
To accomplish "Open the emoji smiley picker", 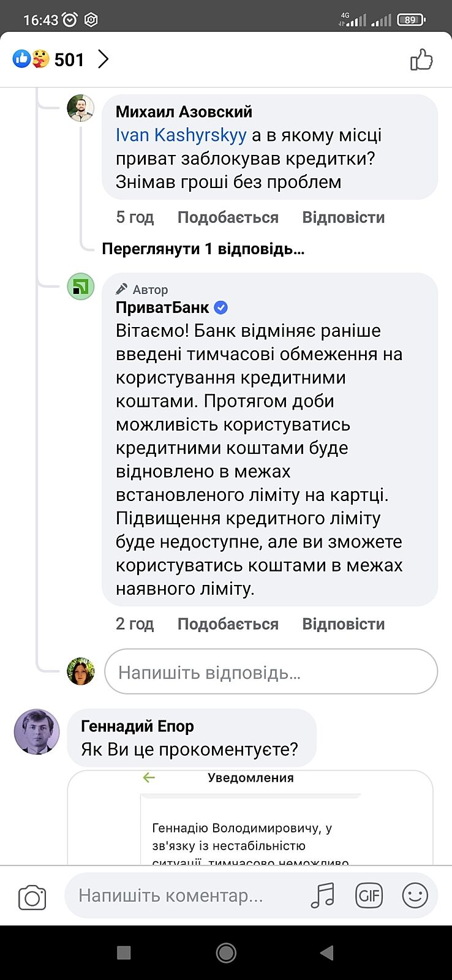I will (415, 895).
